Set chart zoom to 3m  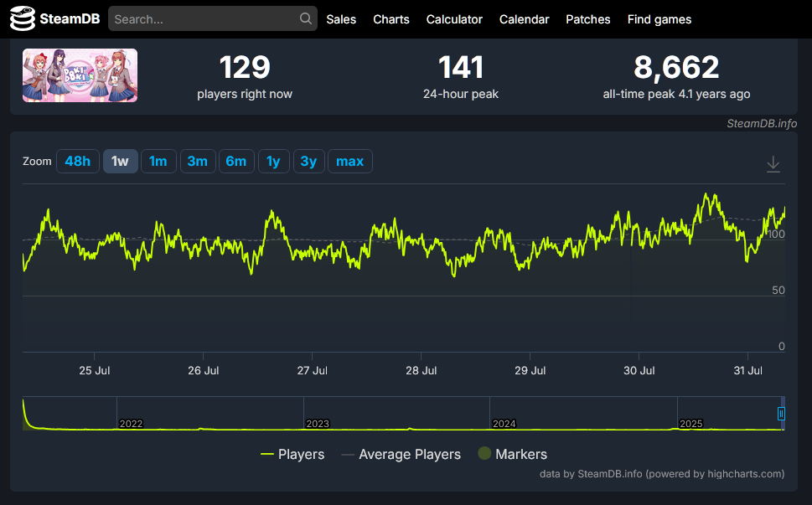click(x=197, y=162)
